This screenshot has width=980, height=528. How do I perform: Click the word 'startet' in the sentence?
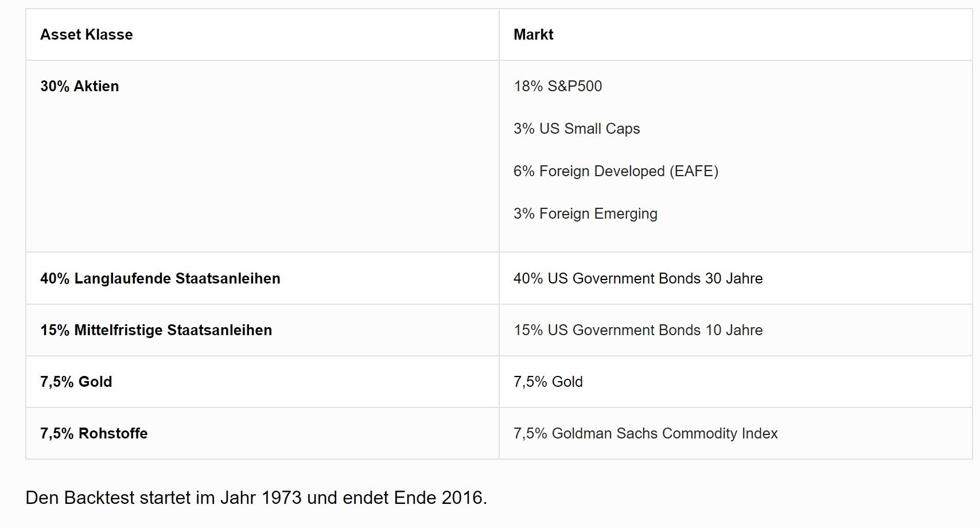164,498
